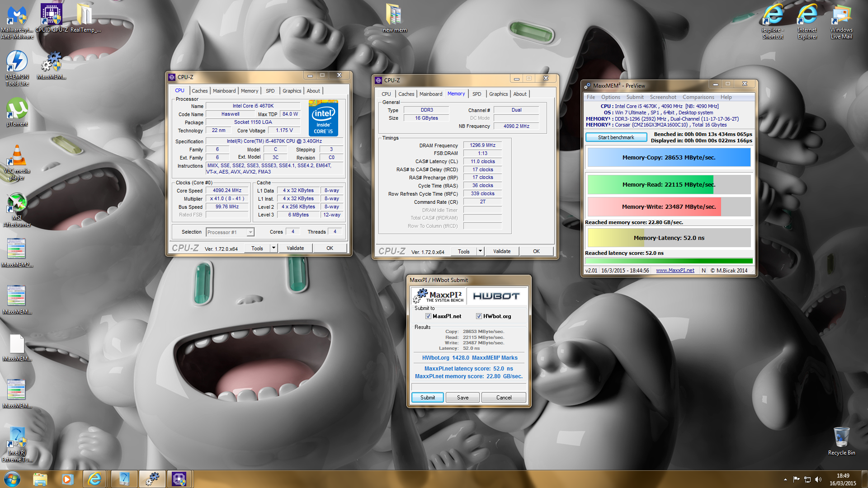Click the HWBOT logo in submit dialog
Image resolution: width=868 pixels, height=488 pixels.
click(x=496, y=296)
